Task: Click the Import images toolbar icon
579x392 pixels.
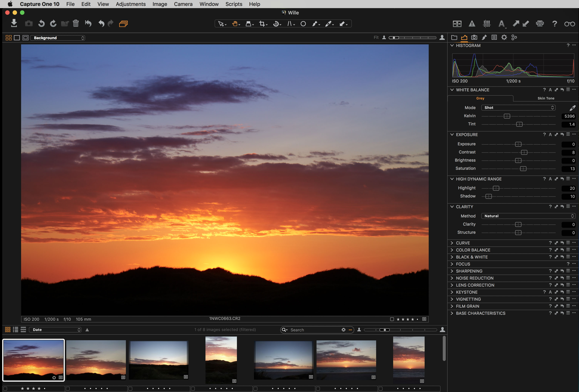Action: point(14,23)
